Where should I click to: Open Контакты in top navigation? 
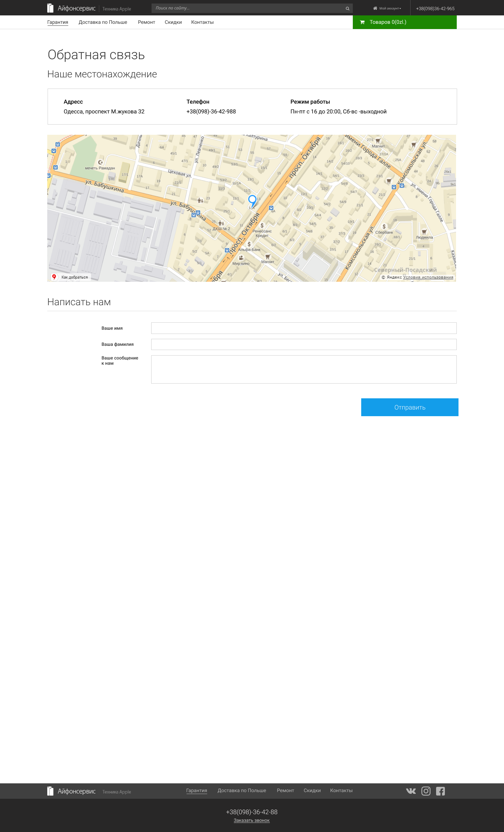point(202,22)
